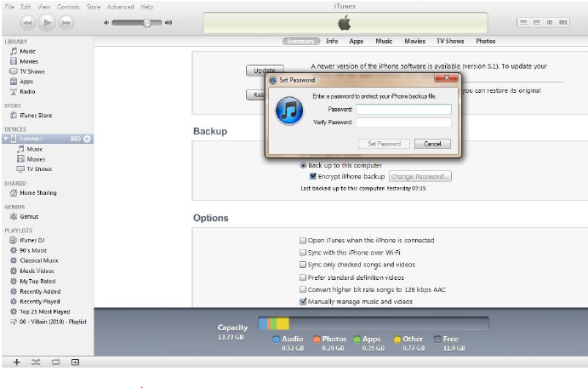Open the View menu
The width and height of the screenshot is (588, 388).
[44, 7]
